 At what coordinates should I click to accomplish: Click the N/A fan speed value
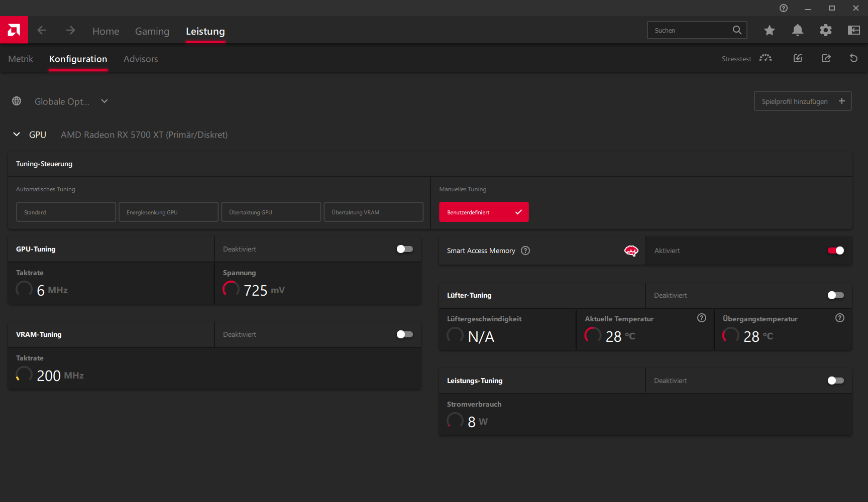click(481, 336)
